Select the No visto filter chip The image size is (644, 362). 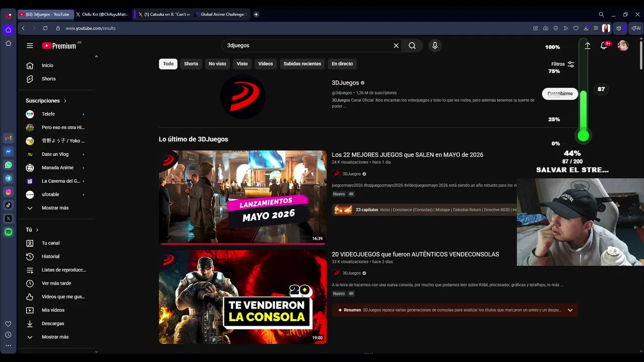pos(217,64)
